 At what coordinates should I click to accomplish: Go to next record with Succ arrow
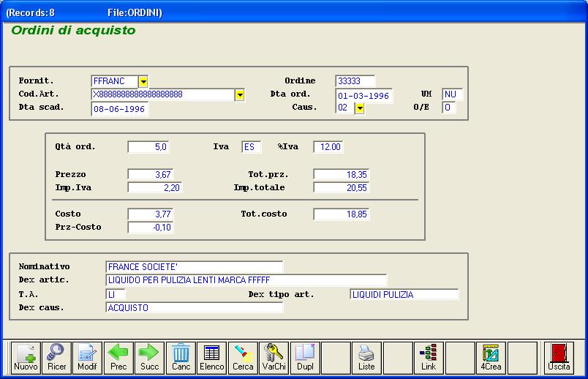150,358
